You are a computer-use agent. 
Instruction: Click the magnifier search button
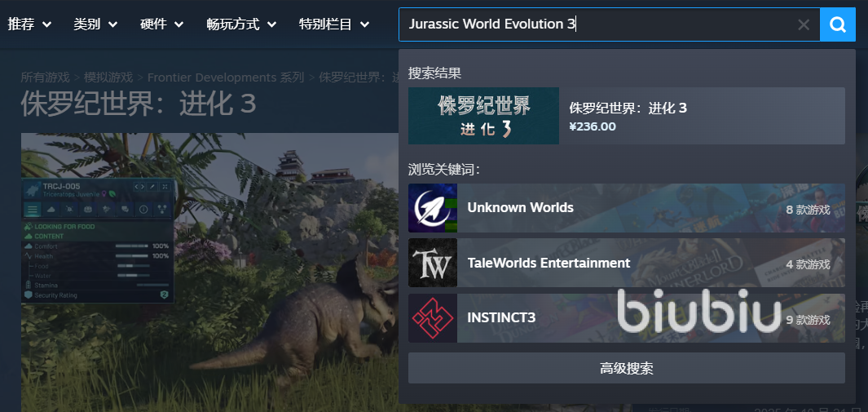tap(838, 24)
